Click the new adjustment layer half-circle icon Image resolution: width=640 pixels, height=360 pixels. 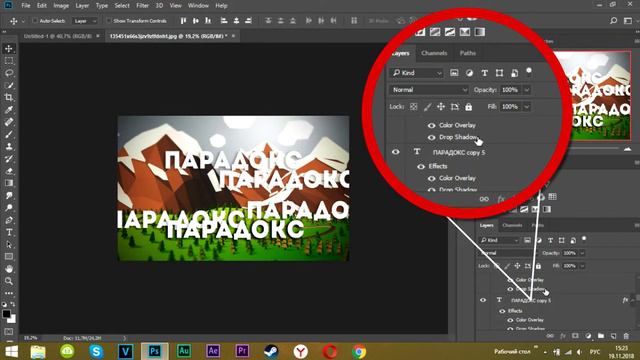point(588,336)
